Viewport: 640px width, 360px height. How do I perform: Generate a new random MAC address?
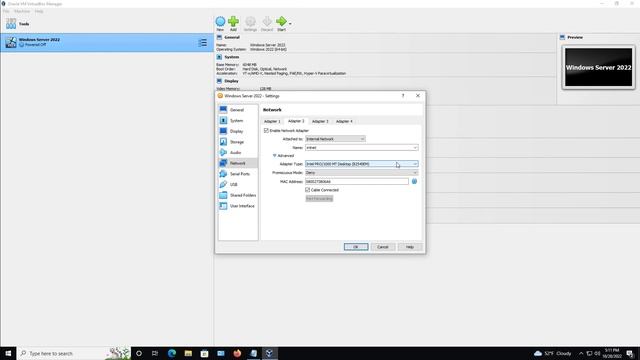pyautogui.click(x=414, y=181)
